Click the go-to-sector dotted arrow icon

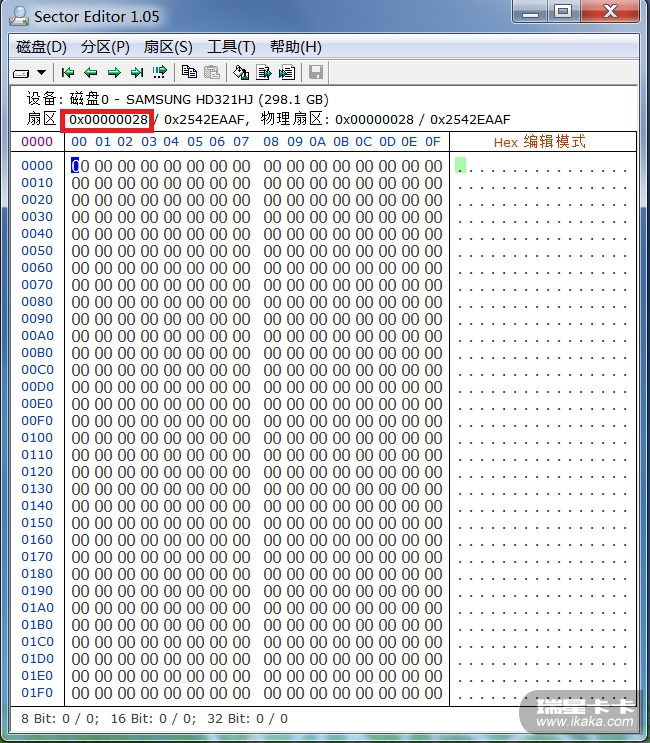pos(160,72)
